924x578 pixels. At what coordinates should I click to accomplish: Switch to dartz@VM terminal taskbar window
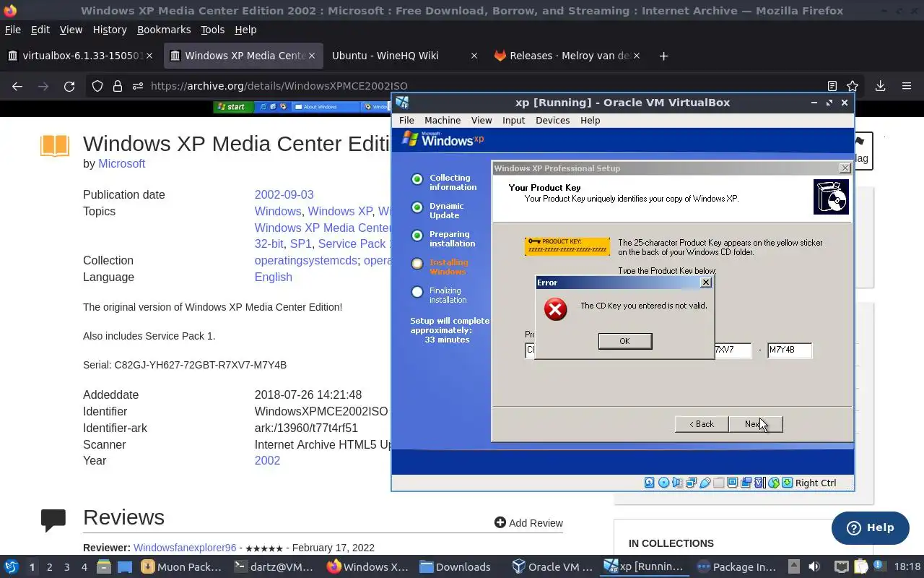click(x=274, y=567)
